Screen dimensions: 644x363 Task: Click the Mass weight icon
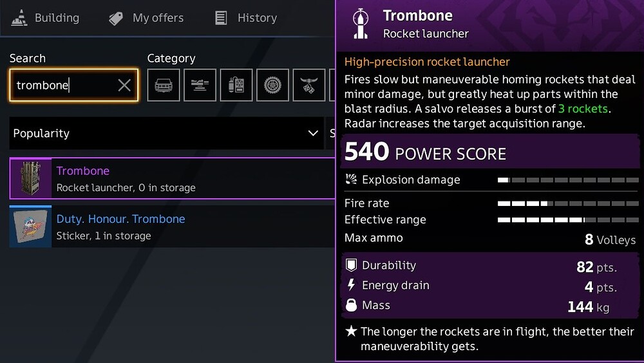click(351, 305)
